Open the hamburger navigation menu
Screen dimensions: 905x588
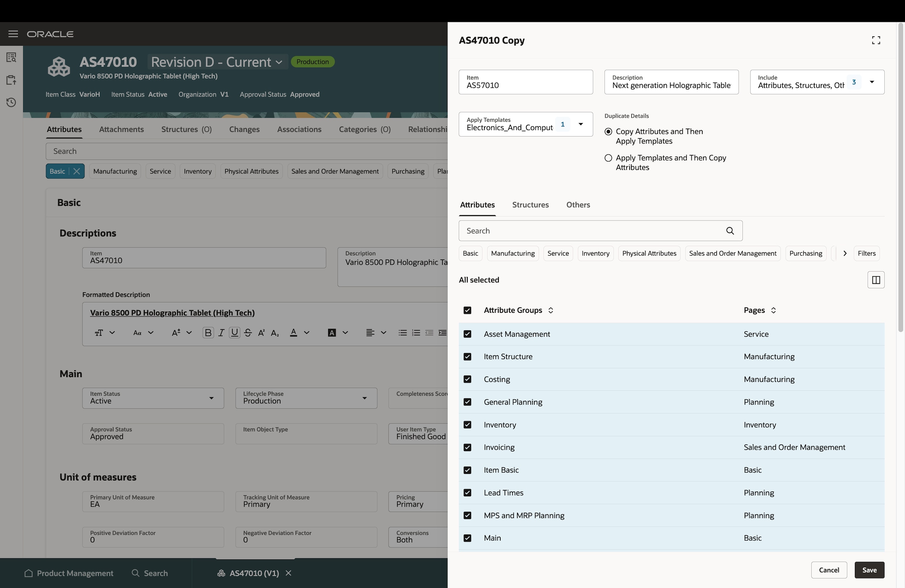click(x=13, y=34)
